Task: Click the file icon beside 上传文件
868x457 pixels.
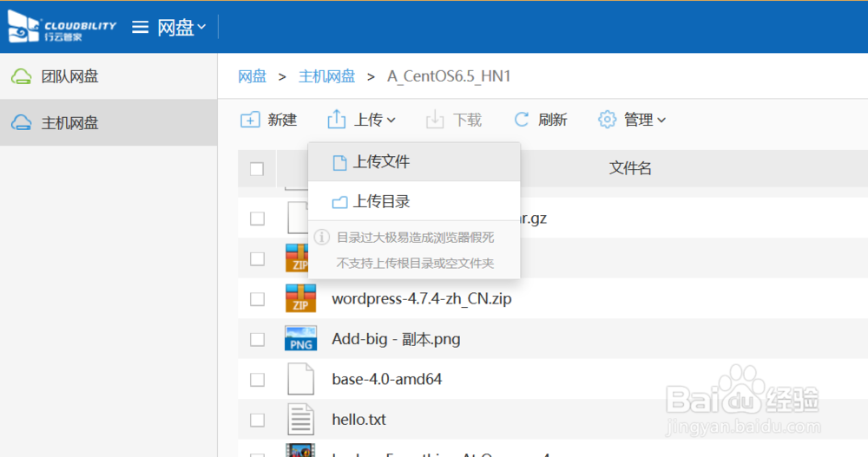Action: click(339, 163)
